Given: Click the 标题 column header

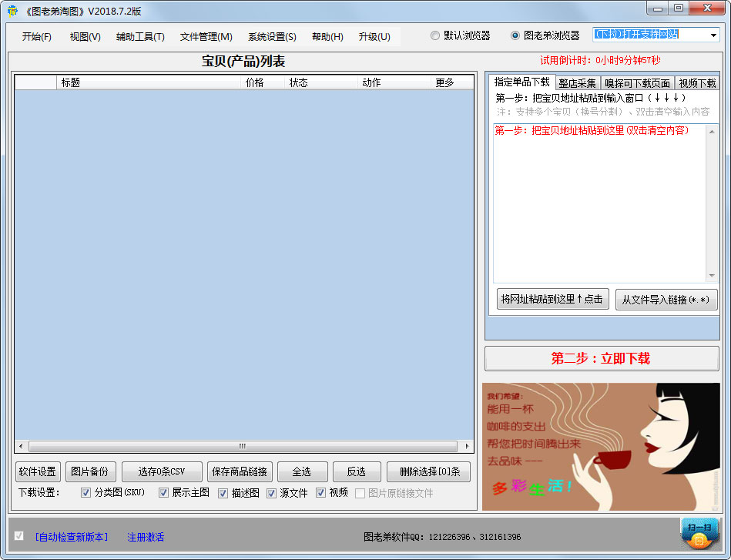Looking at the screenshot, I should pyautogui.click(x=148, y=82).
